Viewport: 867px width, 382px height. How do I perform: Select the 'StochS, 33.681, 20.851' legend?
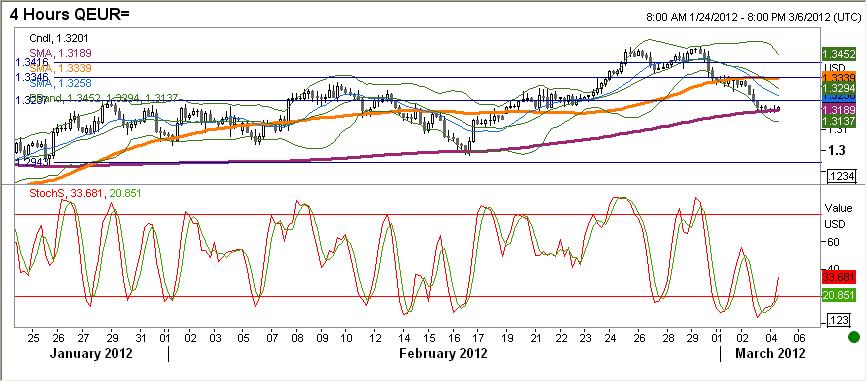86,193
